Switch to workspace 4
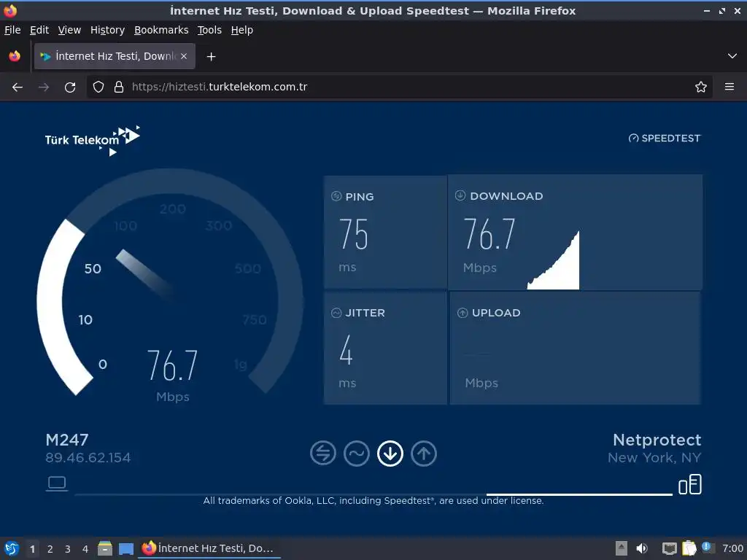 click(x=85, y=549)
